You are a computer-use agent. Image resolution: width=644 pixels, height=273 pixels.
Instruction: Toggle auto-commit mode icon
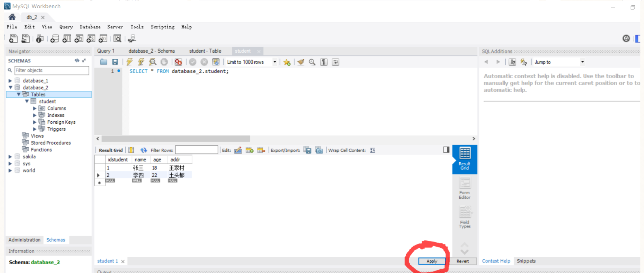click(x=216, y=62)
